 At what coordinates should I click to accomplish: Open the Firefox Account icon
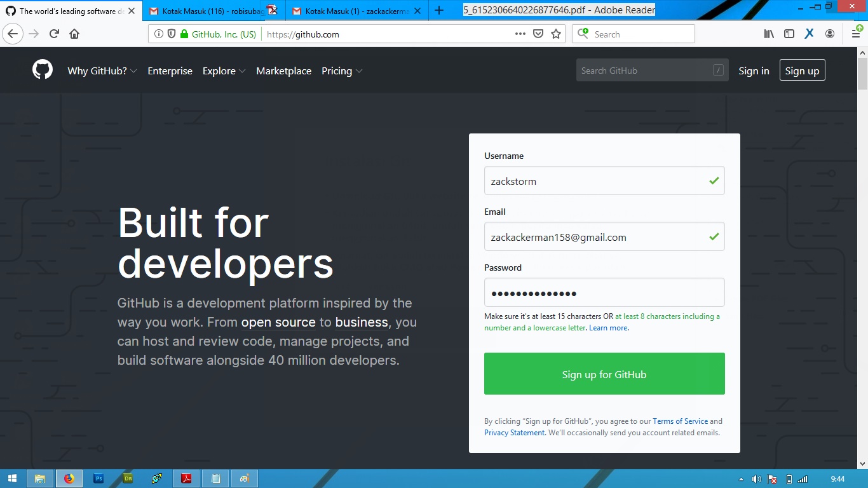point(829,34)
